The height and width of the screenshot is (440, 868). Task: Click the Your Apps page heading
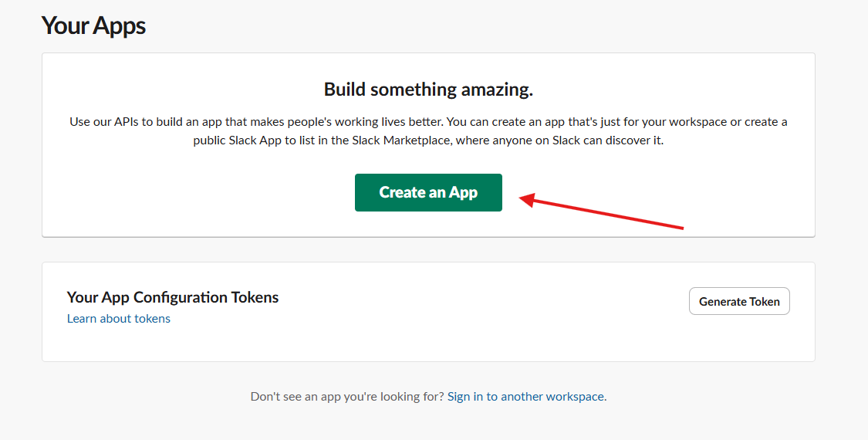pyautogui.click(x=93, y=25)
